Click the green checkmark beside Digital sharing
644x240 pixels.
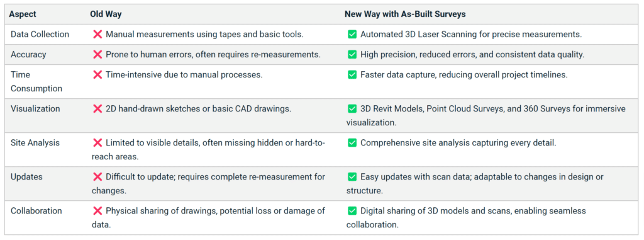click(x=352, y=211)
